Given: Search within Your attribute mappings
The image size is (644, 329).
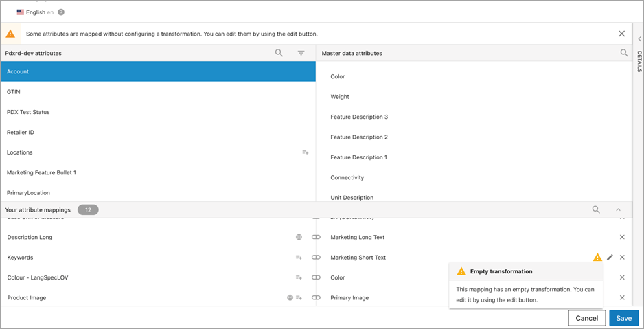Looking at the screenshot, I should tap(596, 210).
